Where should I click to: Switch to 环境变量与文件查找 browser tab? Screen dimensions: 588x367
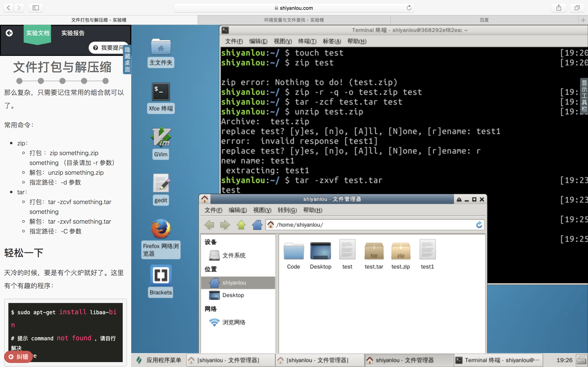click(x=294, y=20)
